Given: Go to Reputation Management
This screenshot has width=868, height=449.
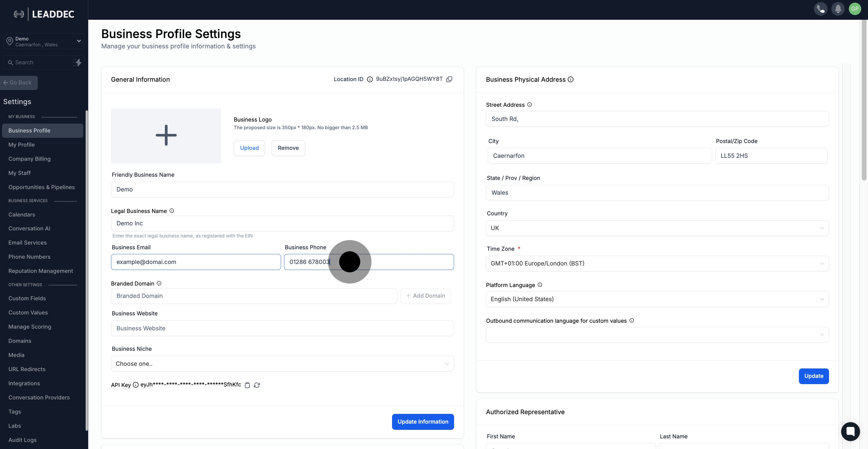Looking at the screenshot, I should (40, 271).
